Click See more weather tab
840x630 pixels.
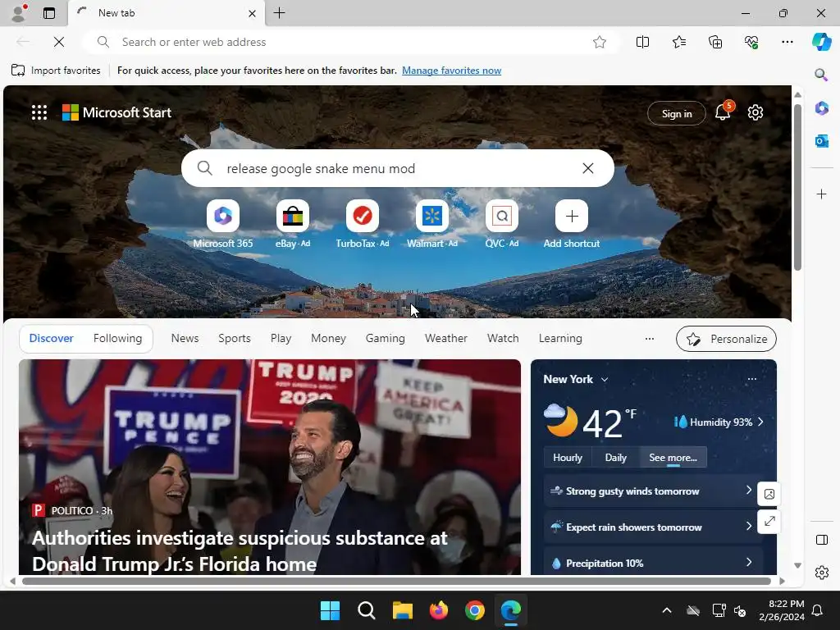click(x=673, y=458)
